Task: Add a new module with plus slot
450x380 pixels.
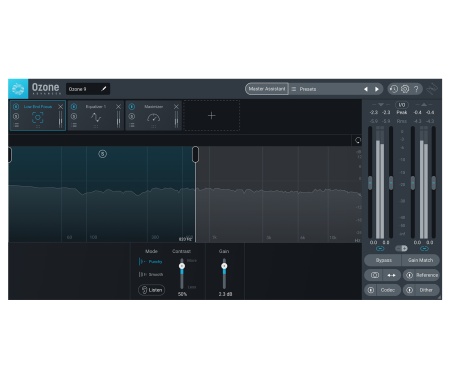Action: point(212,116)
